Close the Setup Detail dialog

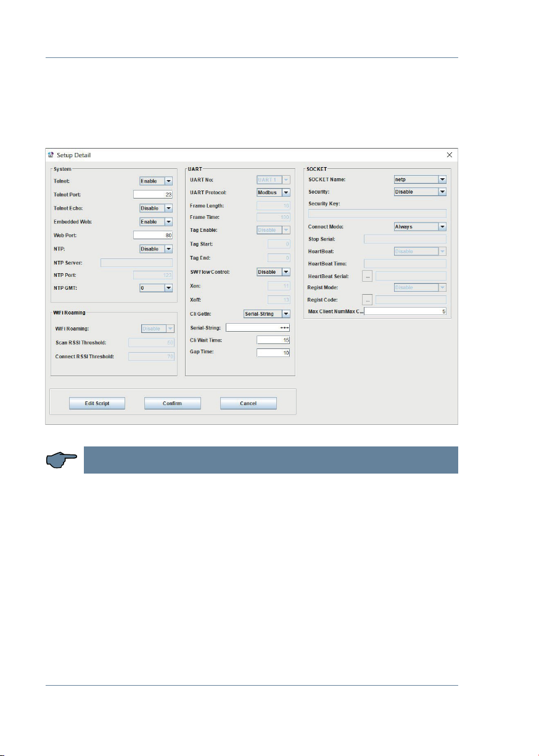[x=449, y=154]
